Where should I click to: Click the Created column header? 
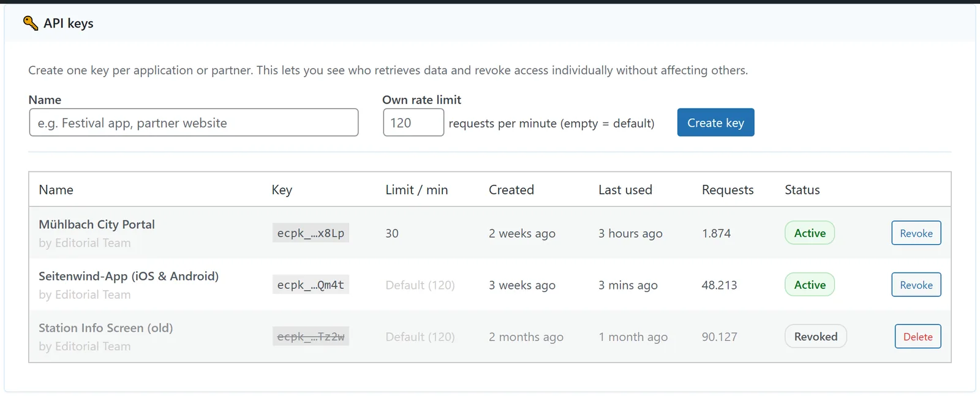511,190
